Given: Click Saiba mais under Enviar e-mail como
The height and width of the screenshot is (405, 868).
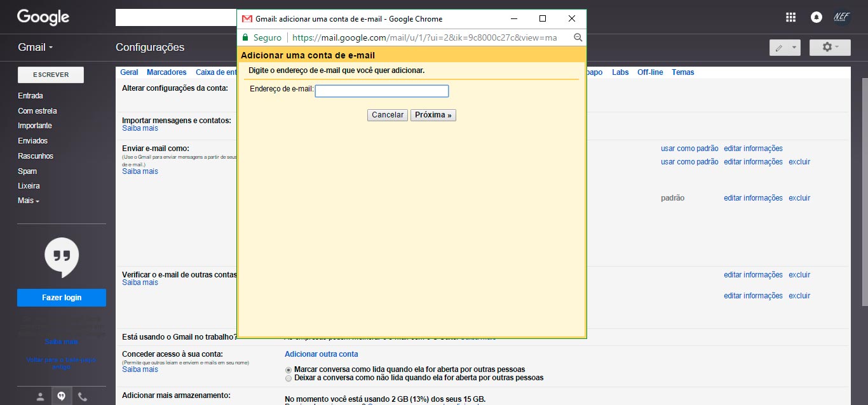Looking at the screenshot, I should pyautogui.click(x=140, y=171).
